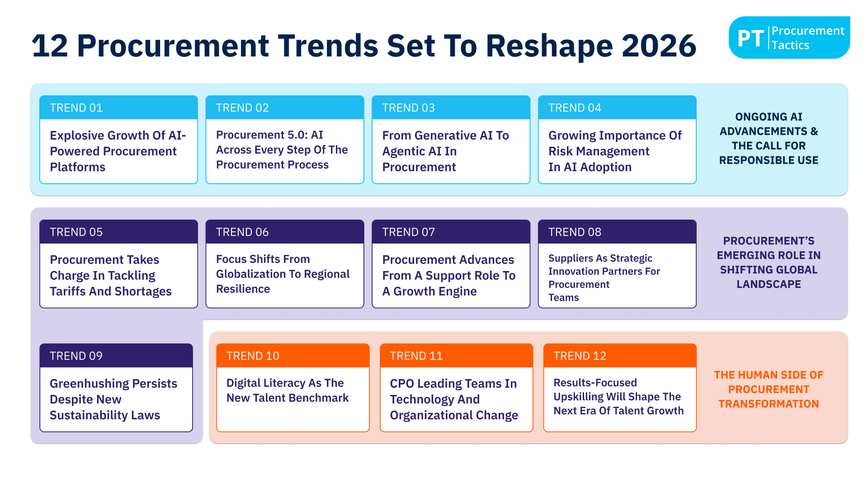The height and width of the screenshot is (488, 868).
Task: Click 'The Human Side Of Procurement Transformation' label
Action: [x=769, y=389]
